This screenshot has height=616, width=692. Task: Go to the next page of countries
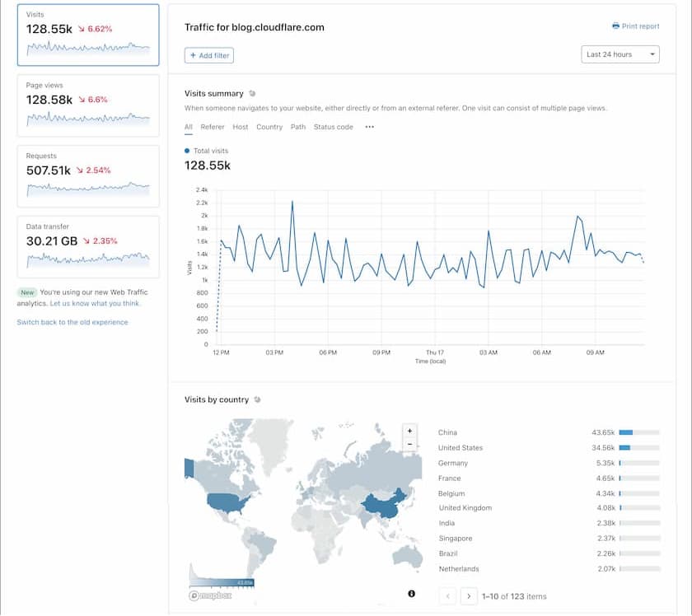point(469,596)
